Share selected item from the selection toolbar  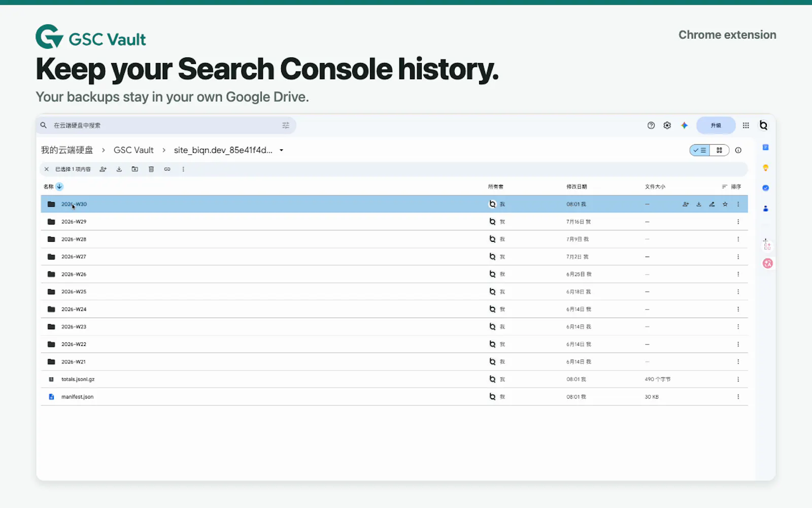103,169
